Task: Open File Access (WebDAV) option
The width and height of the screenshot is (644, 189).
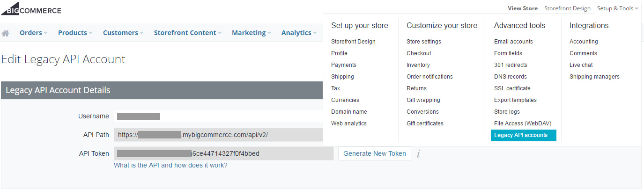Action: (522, 124)
